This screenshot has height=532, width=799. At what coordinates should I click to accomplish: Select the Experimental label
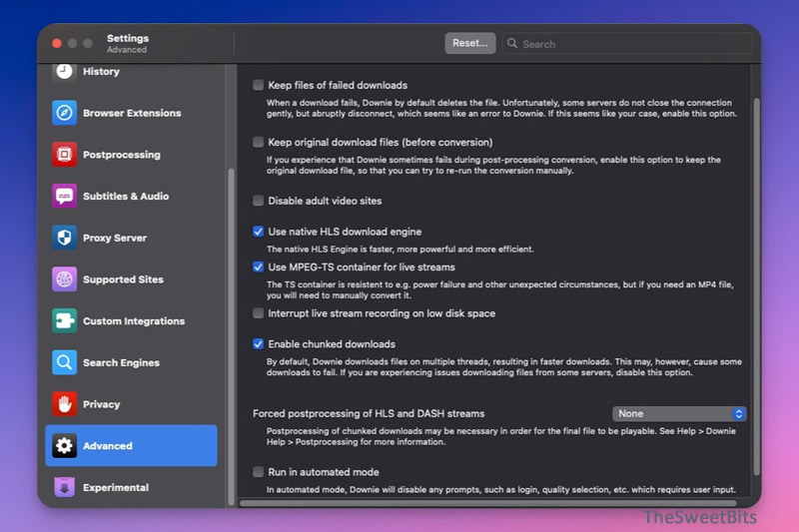tap(116, 488)
